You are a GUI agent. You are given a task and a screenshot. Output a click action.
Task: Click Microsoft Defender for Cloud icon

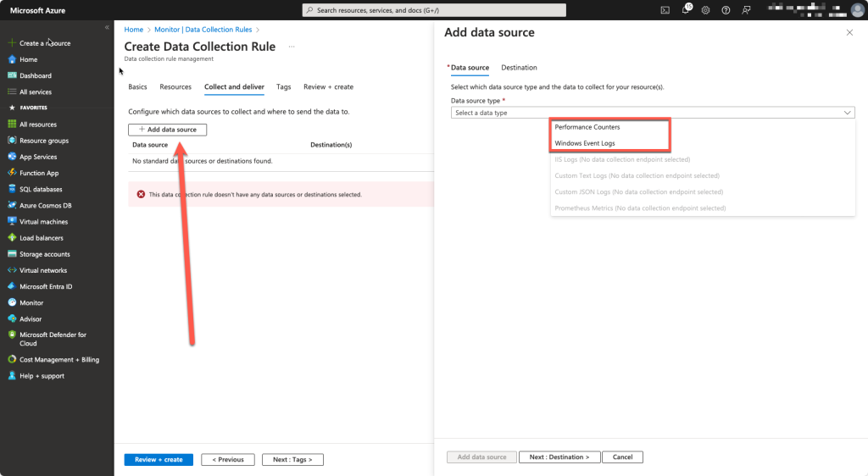[12, 335]
